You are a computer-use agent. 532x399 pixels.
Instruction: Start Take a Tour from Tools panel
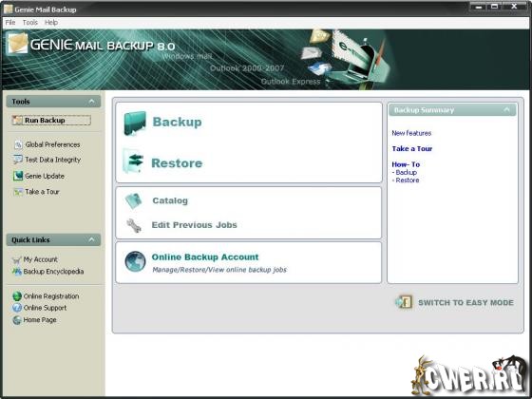click(42, 192)
